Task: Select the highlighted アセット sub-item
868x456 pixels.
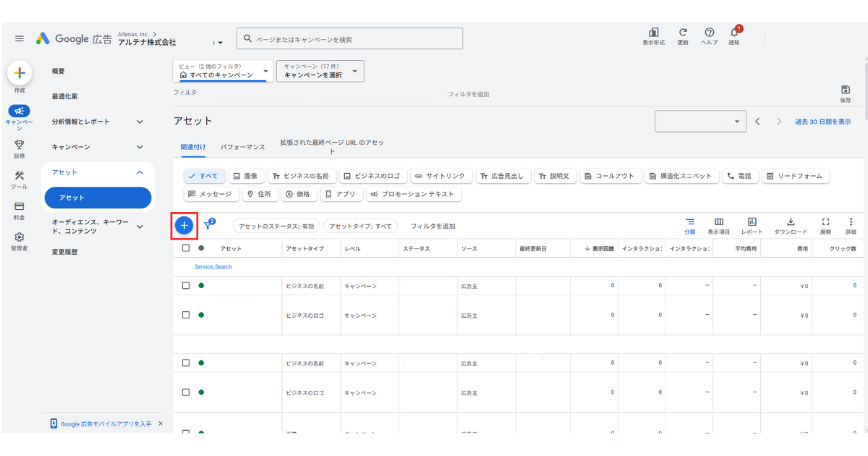Action: (x=98, y=198)
